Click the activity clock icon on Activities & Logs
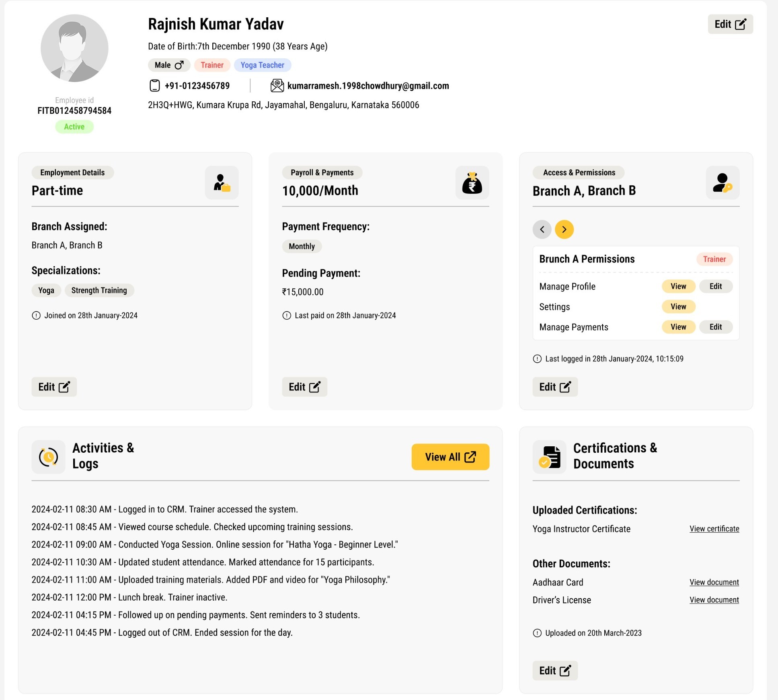This screenshot has height=700, width=778. coord(48,457)
